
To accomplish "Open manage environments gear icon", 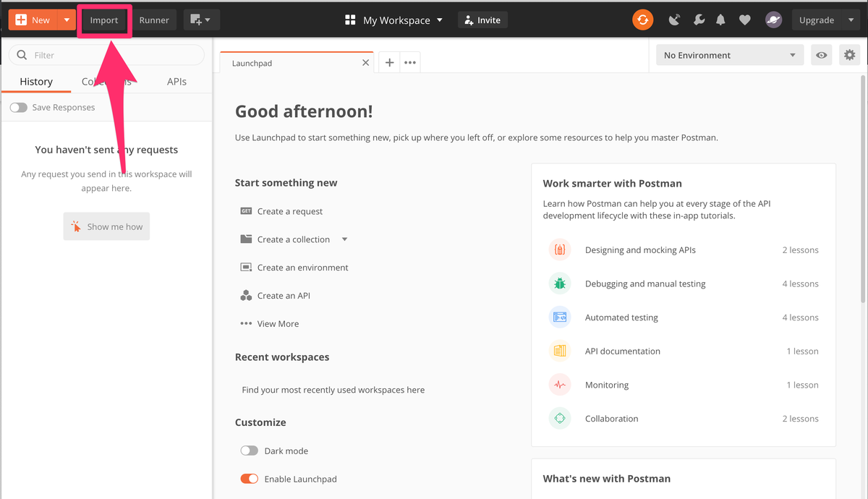I will 850,55.
